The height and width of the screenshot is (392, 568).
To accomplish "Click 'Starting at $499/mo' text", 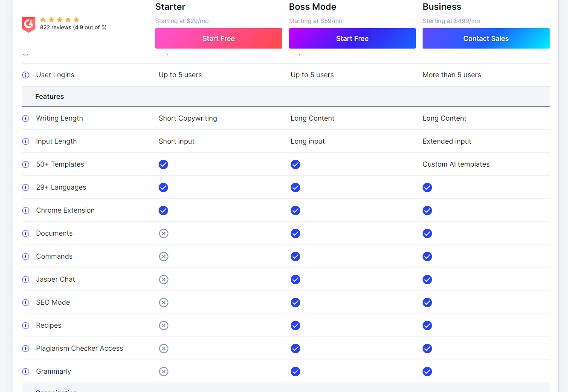I will tap(451, 21).
